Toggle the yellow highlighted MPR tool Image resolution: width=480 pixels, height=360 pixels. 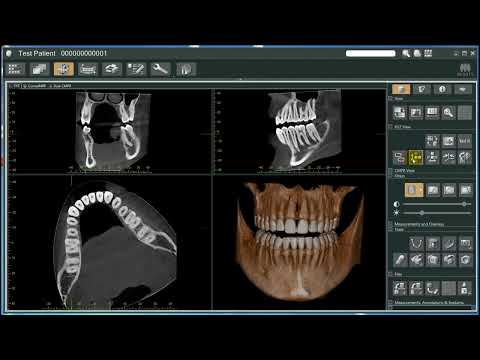[416, 157]
